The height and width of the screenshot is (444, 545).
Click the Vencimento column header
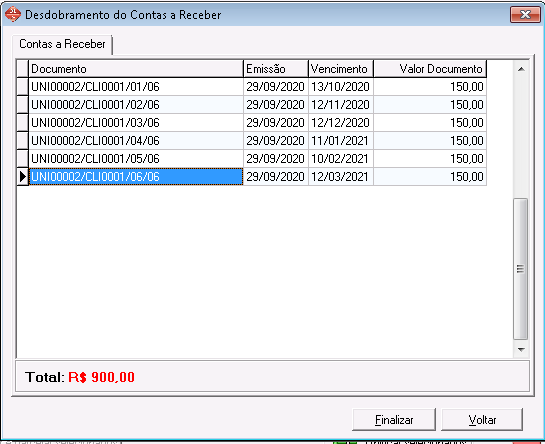pyautogui.click(x=341, y=69)
